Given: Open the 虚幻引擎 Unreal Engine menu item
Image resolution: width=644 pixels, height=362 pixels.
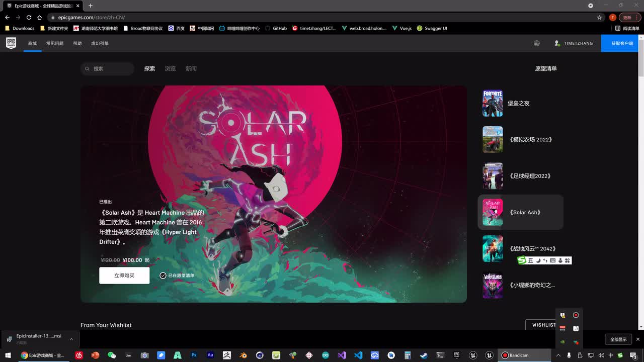Looking at the screenshot, I should click(100, 43).
